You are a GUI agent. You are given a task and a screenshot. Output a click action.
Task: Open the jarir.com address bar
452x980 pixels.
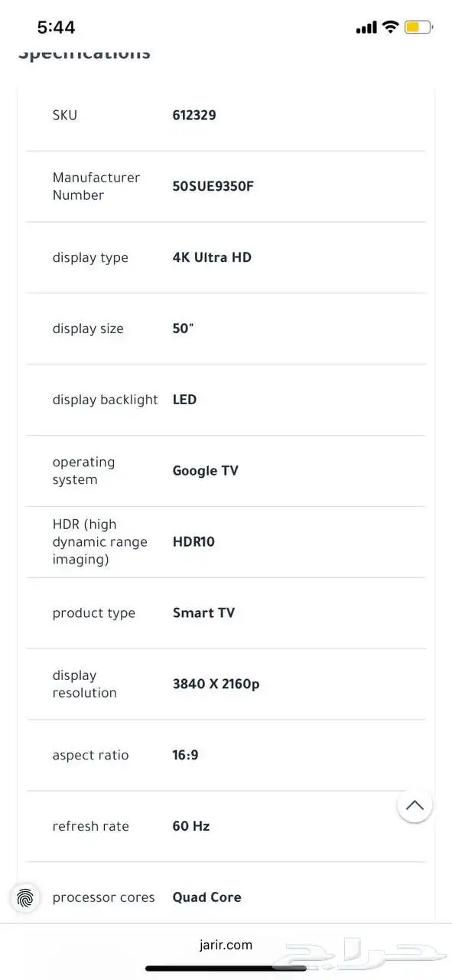tap(226, 944)
